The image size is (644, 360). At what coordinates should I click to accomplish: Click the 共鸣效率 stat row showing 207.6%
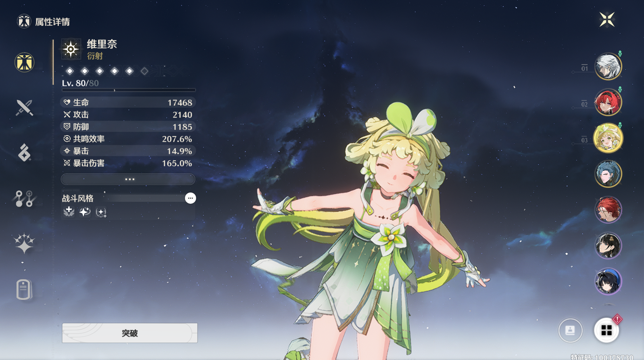128,139
